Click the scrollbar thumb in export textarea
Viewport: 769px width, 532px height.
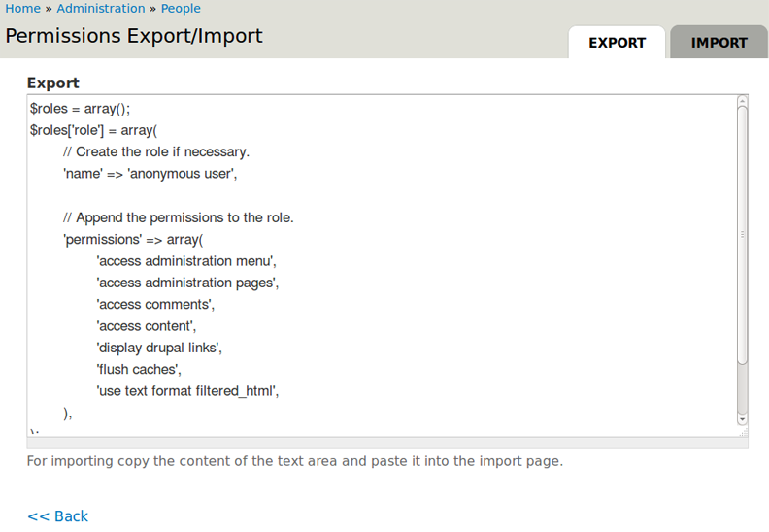click(742, 233)
